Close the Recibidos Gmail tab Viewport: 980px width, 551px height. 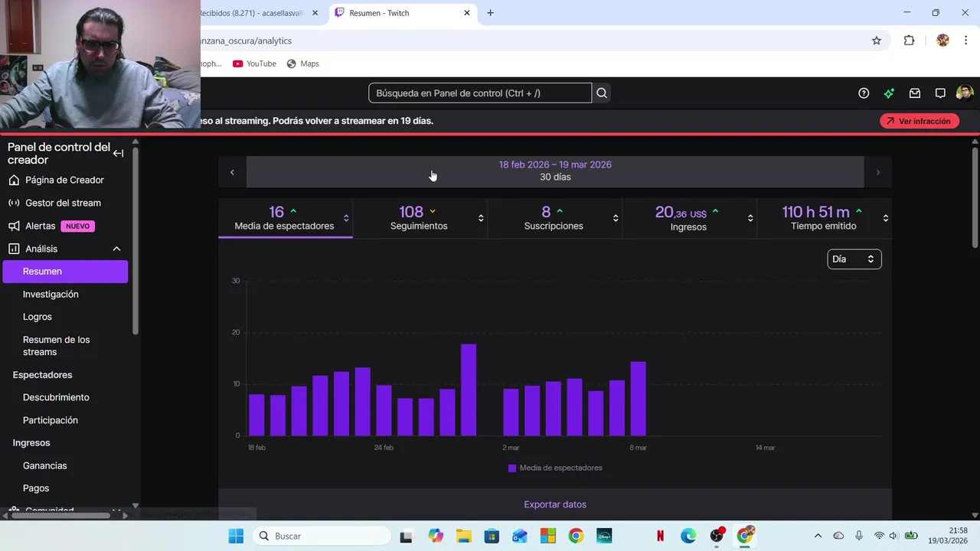(315, 13)
